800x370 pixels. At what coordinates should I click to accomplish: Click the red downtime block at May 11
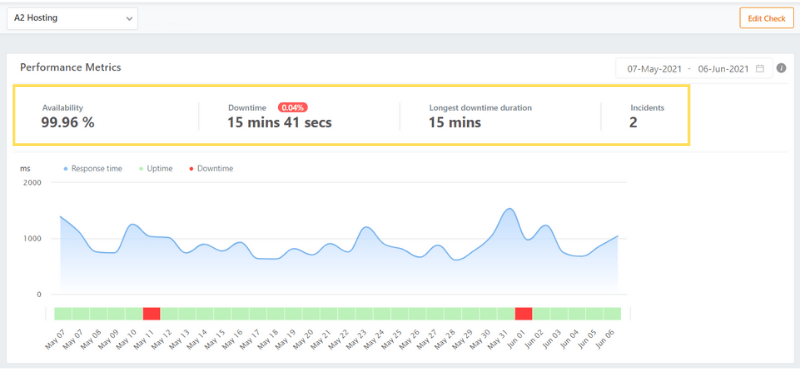[152, 313]
